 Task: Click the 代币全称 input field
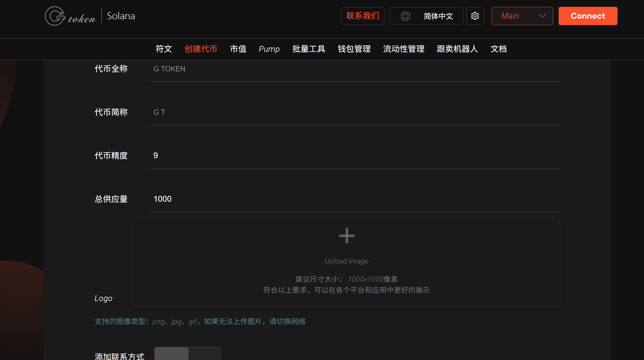[354, 69]
